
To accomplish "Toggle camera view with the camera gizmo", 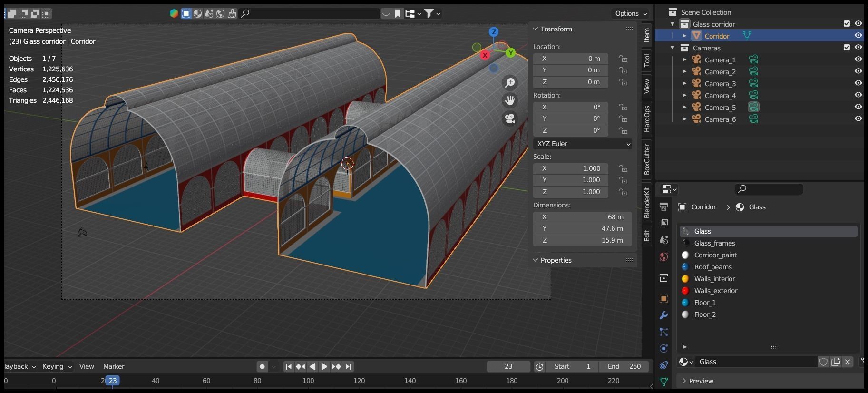I will tap(510, 118).
